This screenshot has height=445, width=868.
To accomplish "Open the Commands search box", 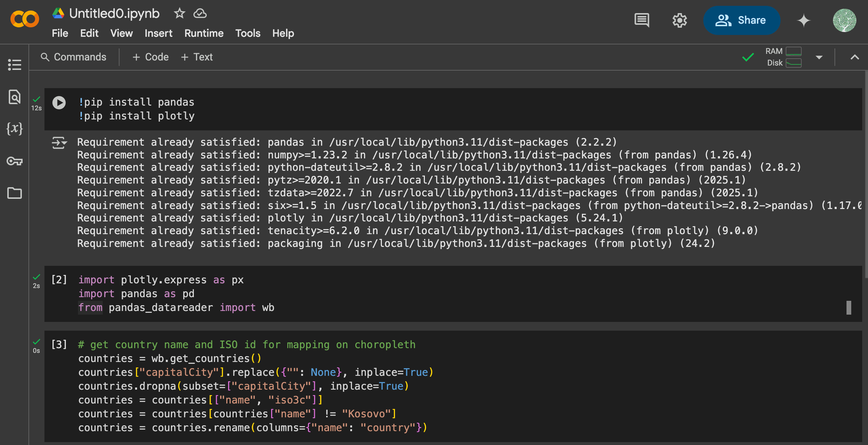I will click(74, 57).
